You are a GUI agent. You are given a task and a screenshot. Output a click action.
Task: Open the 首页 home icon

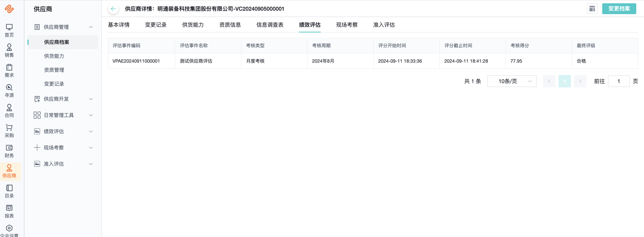pyautogui.click(x=9, y=31)
